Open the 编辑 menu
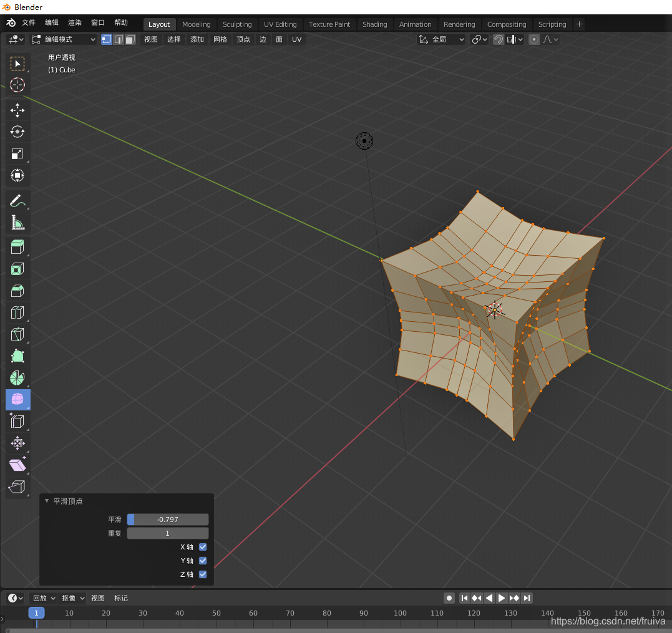672x633 pixels. pos(52,22)
